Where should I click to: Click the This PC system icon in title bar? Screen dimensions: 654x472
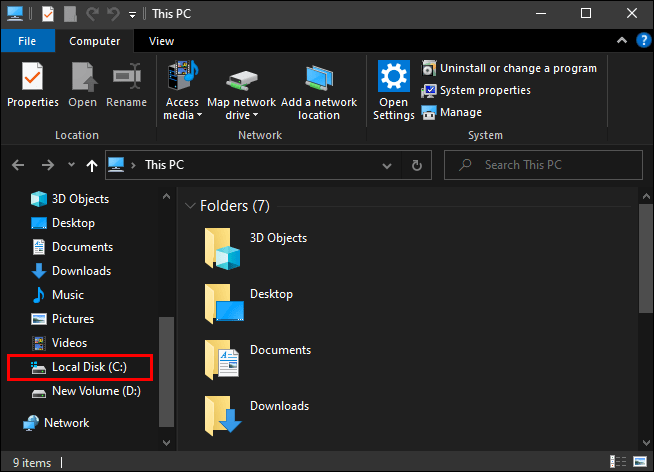(15, 14)
